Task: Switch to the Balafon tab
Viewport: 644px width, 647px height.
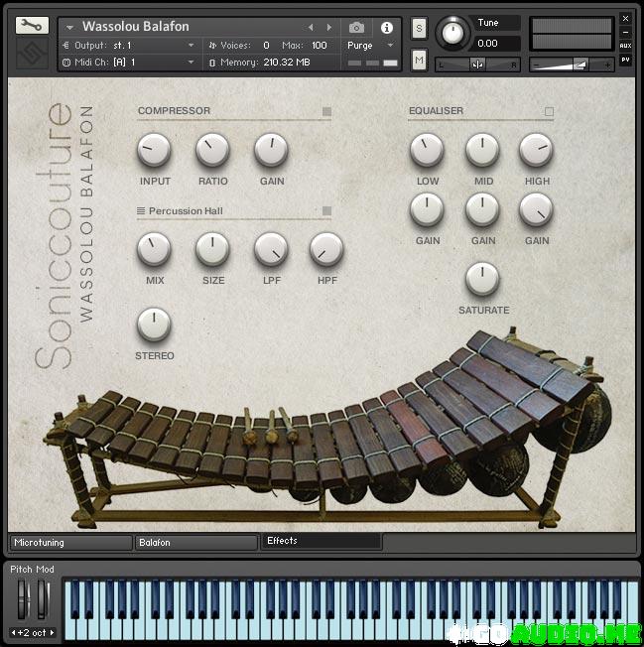Action: coord(196,543)
